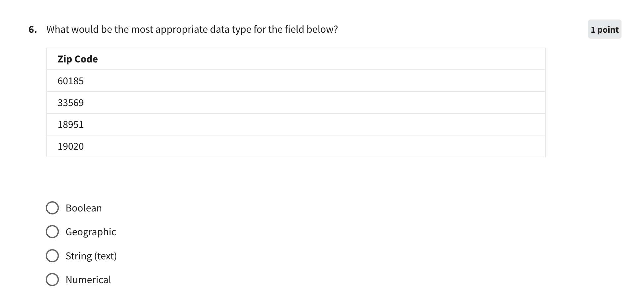Click the question number 6

tap(32, 29)
